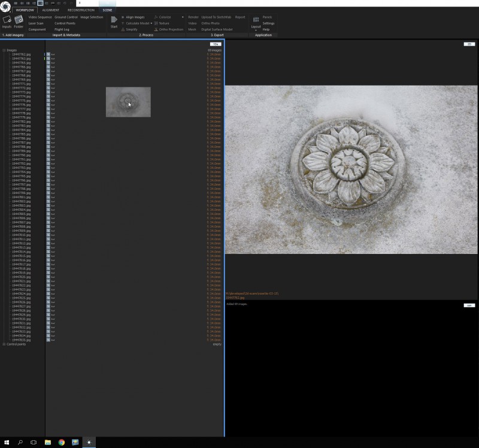Open the Calculate Model dropdown arrow
479x448 pixels.
[151, 23]
